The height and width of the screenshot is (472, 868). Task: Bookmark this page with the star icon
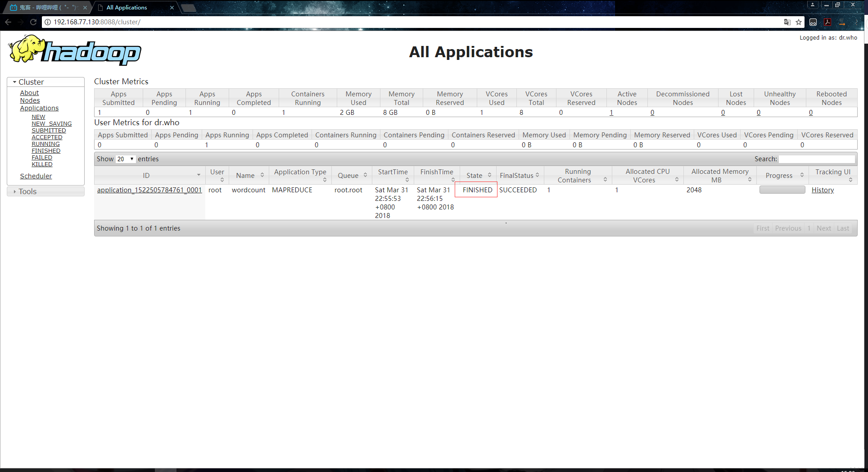point(799,22)
